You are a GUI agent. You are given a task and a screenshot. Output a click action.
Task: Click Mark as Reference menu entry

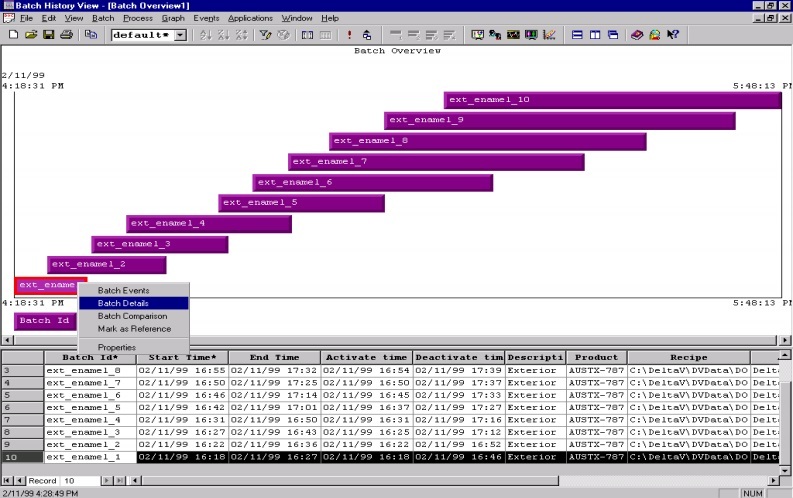tap(134, 329)
